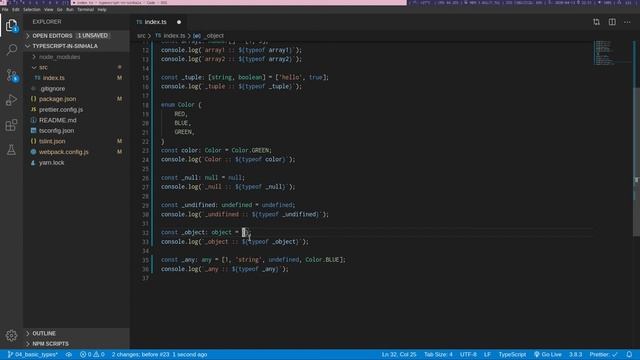The width and height of the screenshot is (640, 360).
Task: Open the Run menu
Action: (70, 9)
